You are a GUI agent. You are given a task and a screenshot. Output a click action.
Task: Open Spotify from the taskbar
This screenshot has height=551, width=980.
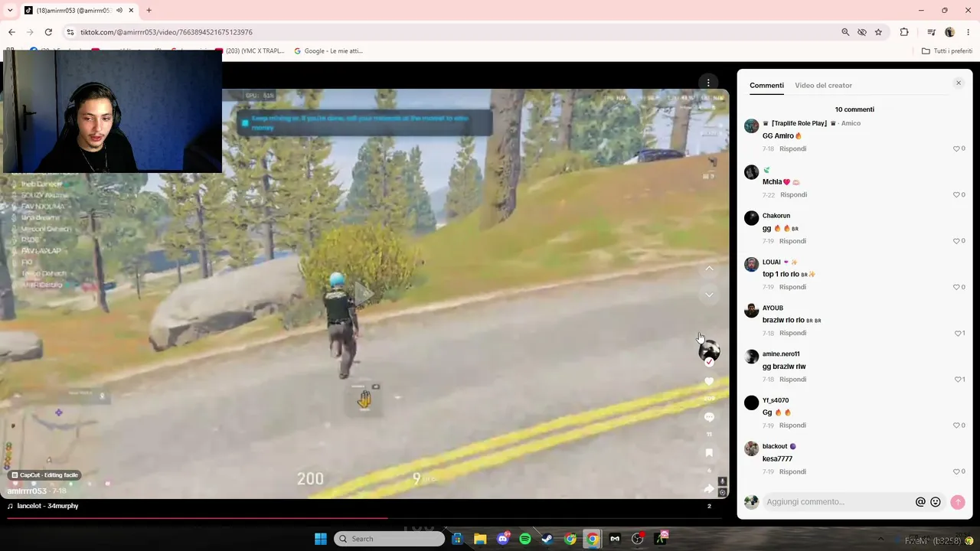point(525,539)
